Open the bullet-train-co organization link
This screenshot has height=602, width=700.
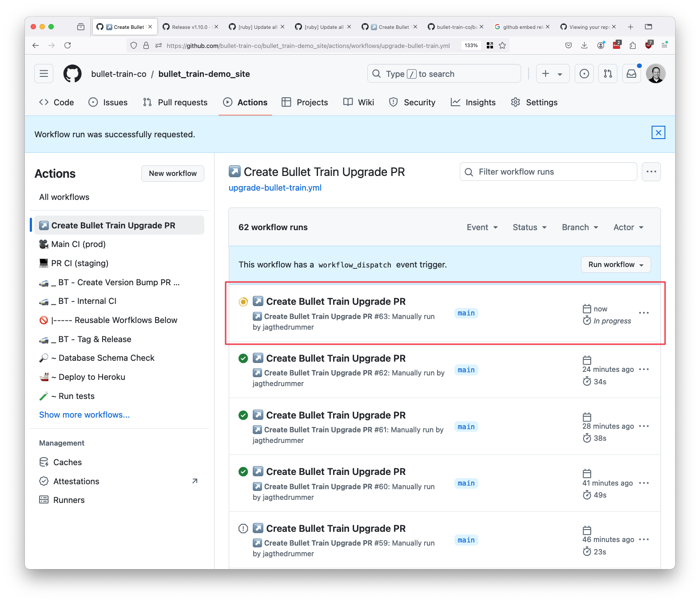pyautogui.click(x=119, y=74)
